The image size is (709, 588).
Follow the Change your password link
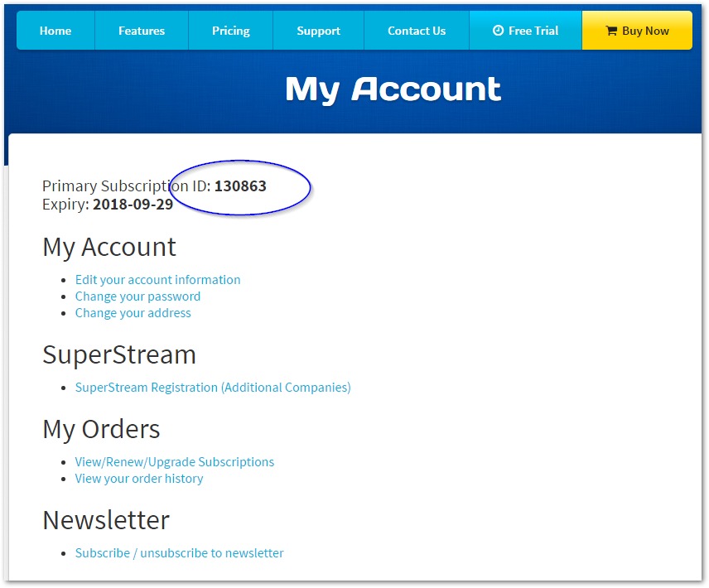click(x=137, y=296)
